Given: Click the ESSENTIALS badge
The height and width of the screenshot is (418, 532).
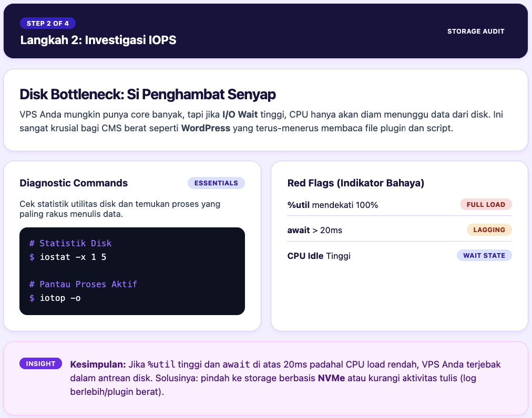Looking at the screenshot, I should coord(216,183).
